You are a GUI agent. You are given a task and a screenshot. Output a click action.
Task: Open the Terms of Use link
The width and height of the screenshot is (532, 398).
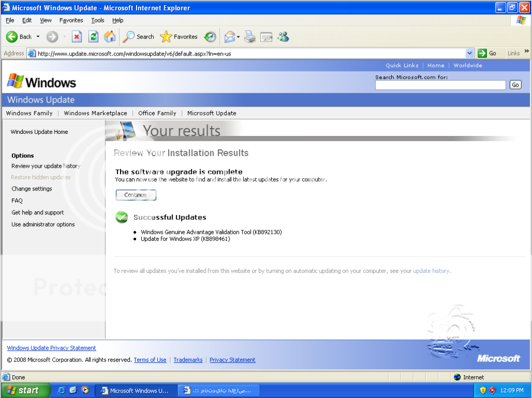(150, 360)
